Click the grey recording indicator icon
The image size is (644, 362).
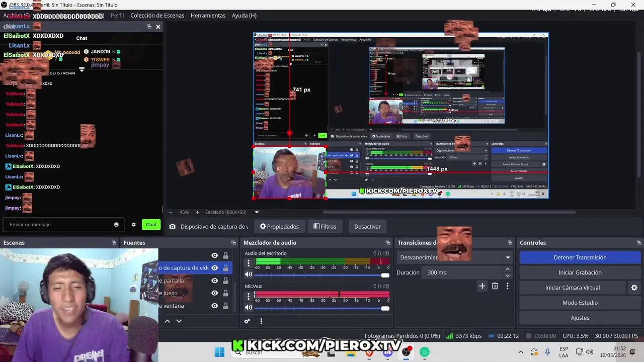(528, 336)
